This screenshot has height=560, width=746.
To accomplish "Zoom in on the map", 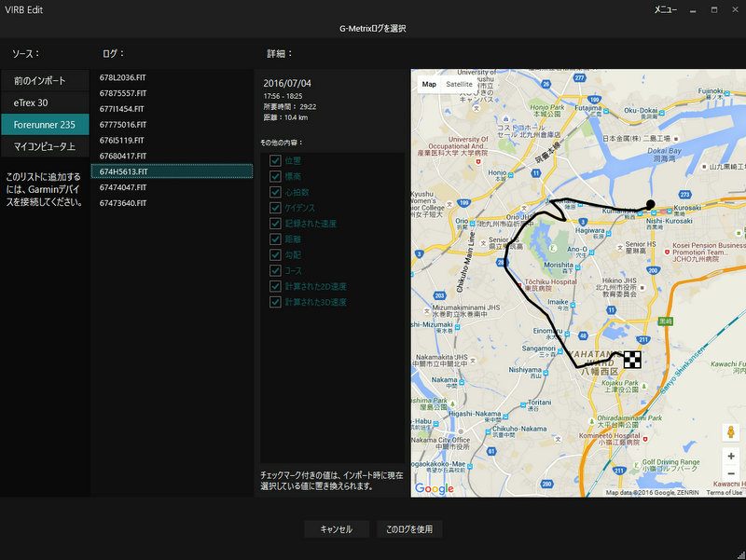I will [731, 457].
